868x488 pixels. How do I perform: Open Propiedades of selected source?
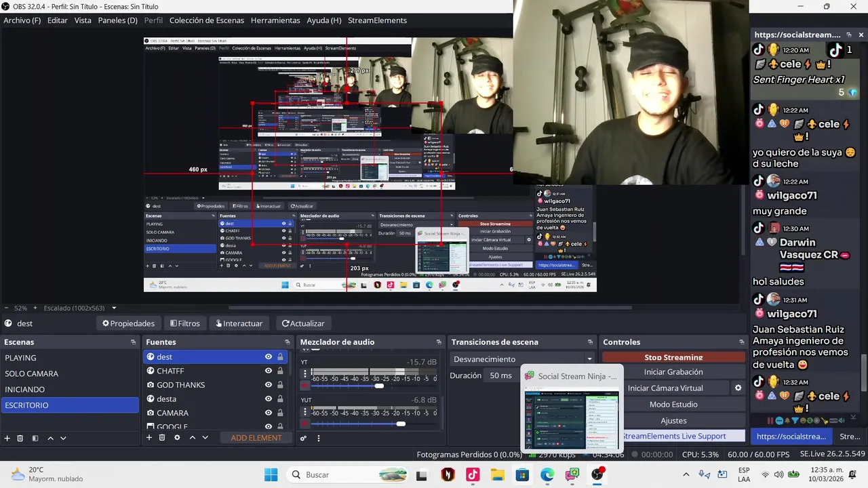point(128,323)
